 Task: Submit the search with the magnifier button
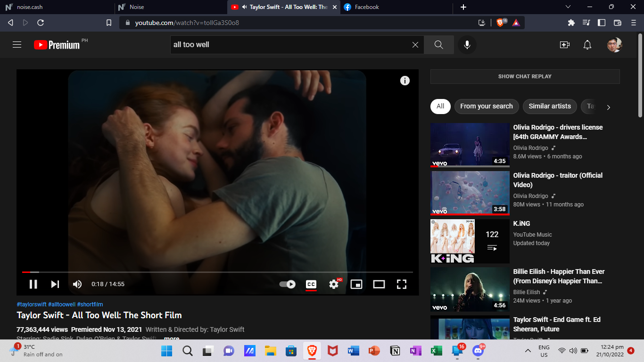tap(438, 45)
